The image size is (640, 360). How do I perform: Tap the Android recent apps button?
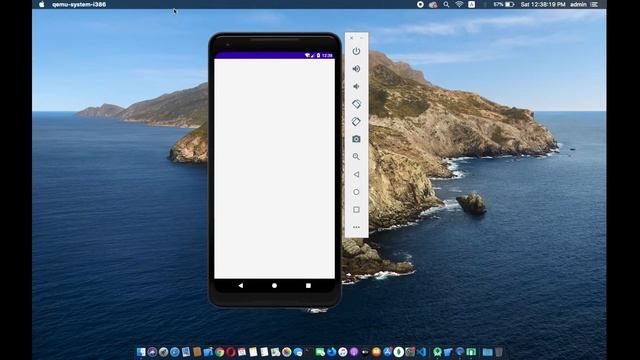(308, 286)
